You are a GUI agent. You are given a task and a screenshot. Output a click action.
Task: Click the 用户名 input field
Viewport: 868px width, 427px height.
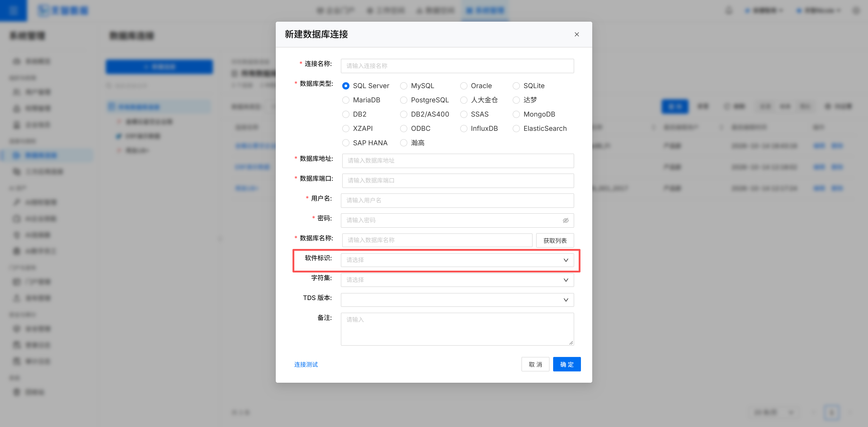click(x=457, y=200)
